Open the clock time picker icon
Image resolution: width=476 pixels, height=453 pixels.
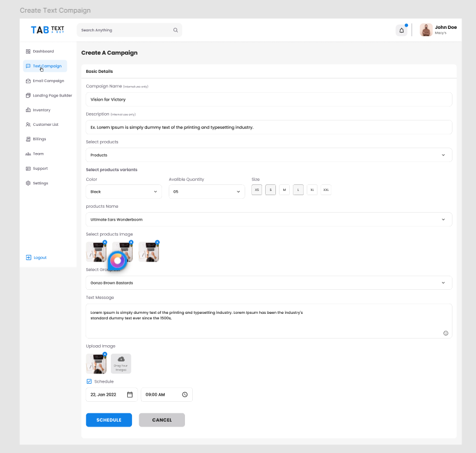coord(185,395)
